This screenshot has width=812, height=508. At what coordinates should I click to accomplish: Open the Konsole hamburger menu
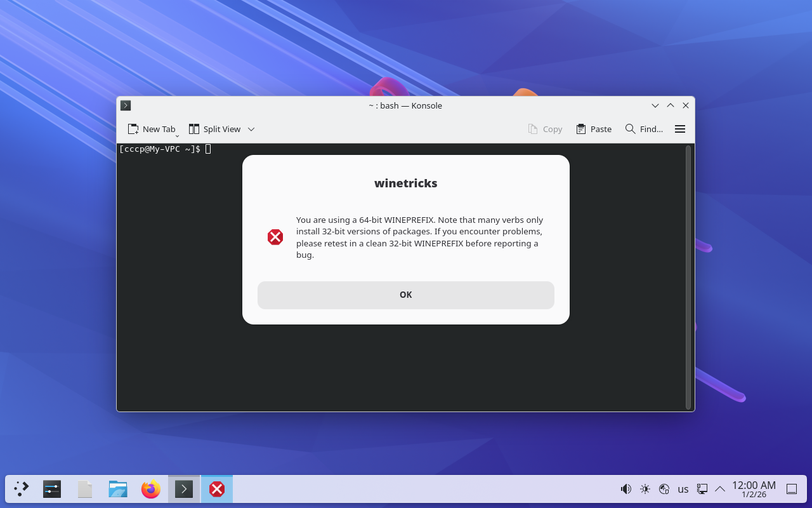pyautogui.click(x=680, y=129)
